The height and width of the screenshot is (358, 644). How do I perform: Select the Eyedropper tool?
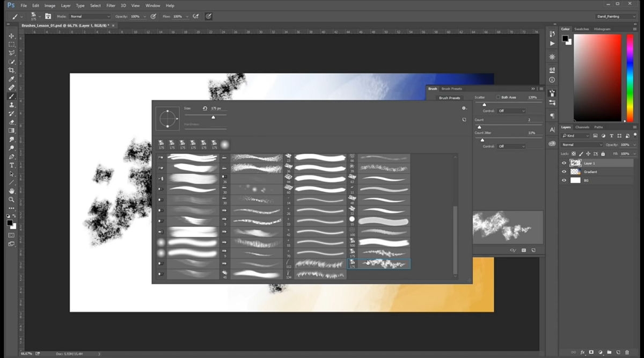tap(11, 79)
